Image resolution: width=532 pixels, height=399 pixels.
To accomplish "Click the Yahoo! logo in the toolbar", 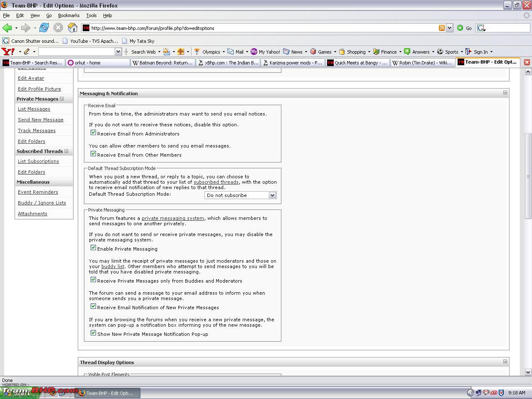I will click(x=8, y=52).
